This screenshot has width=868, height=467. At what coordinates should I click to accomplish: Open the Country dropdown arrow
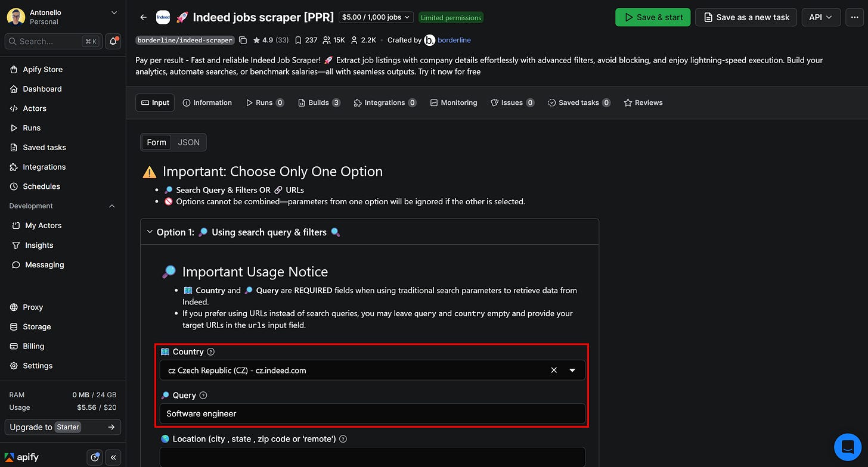[572, 370]
